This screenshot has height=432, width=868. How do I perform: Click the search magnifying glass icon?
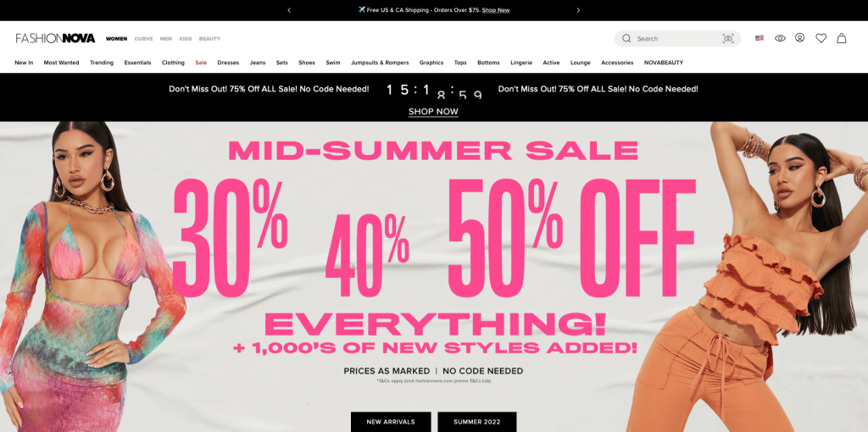point(626,39)
